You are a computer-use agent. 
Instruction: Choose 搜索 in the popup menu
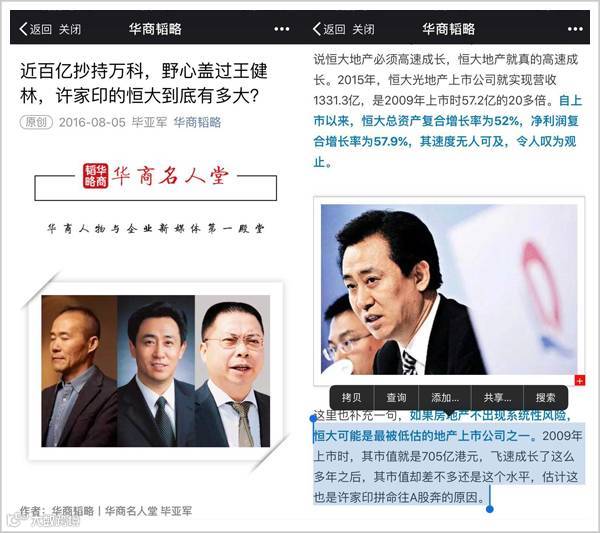pyautogui.click(x=545, y=398)
